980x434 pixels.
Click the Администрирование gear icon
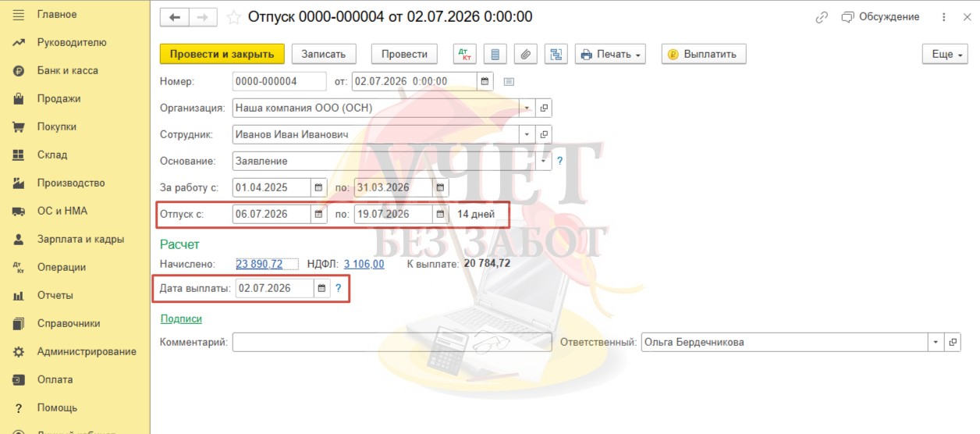(x=19, y=352)
